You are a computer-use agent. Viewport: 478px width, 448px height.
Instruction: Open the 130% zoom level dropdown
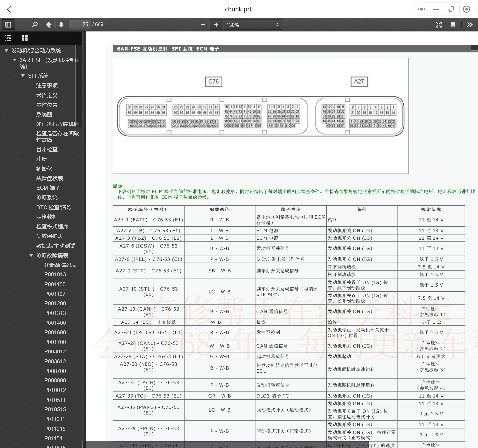[x=252, y=25]
